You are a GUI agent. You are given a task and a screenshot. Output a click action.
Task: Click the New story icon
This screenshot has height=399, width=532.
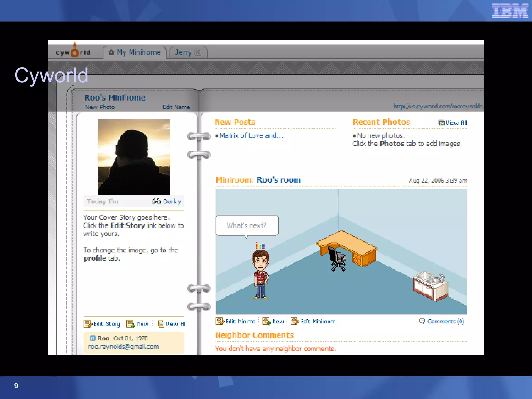pyautogui.click(x=131, y=324)
